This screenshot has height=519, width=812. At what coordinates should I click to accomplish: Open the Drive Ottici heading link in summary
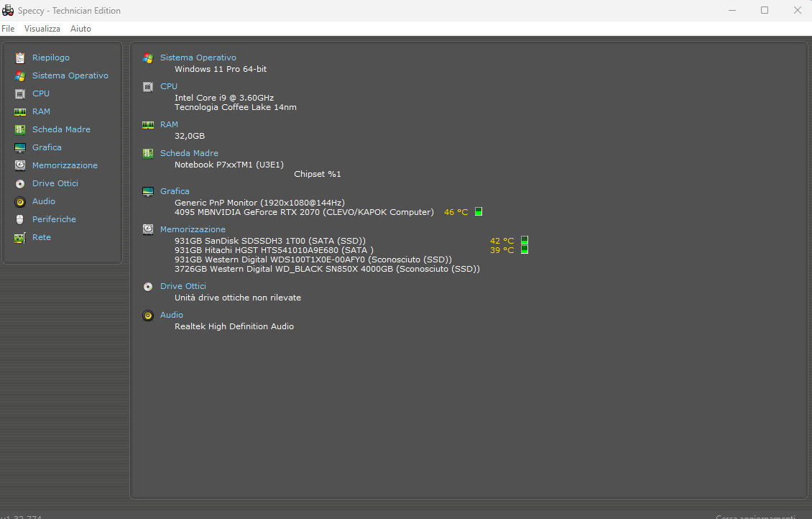pyautogui.click(x=183, y=286)
